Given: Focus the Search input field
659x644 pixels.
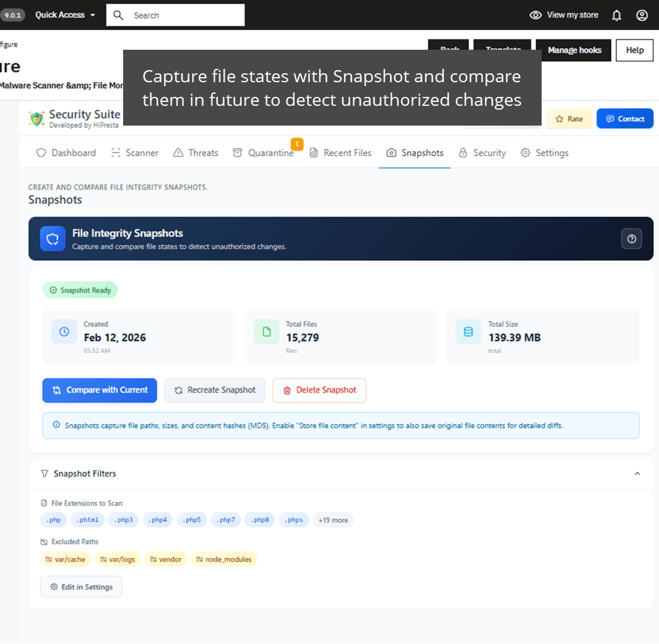Looking at the screenshot, I should pos(175,15).
